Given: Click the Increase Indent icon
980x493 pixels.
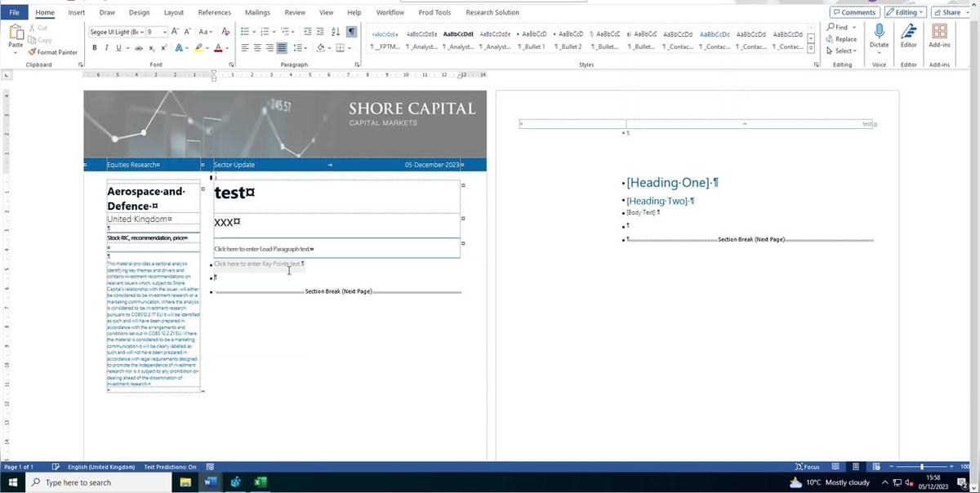Looking at the screenshot, I should 320,32.
